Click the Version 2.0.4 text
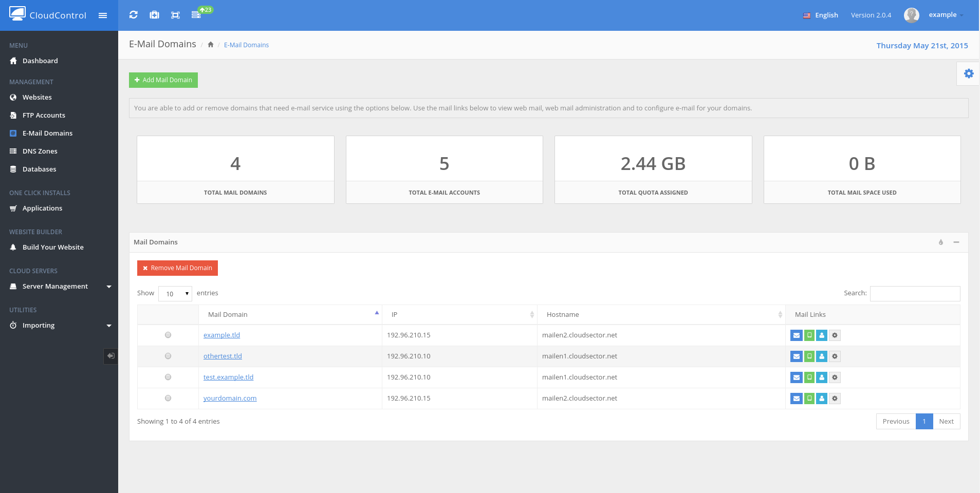 [871, 15]
